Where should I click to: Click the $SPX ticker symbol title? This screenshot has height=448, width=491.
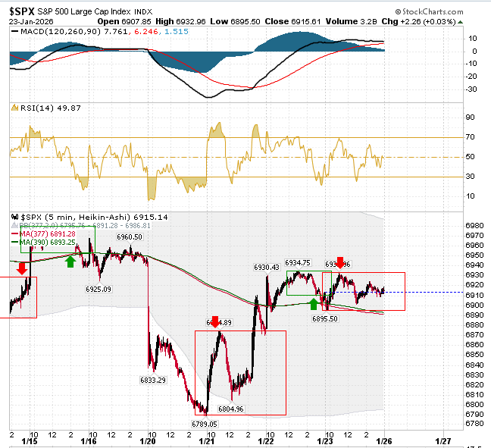[22, 11]
